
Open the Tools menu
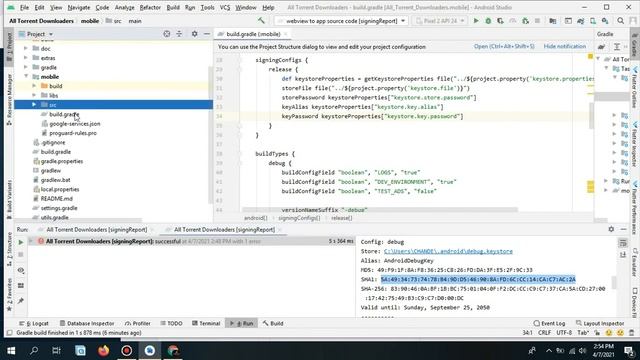coord(207,7)
